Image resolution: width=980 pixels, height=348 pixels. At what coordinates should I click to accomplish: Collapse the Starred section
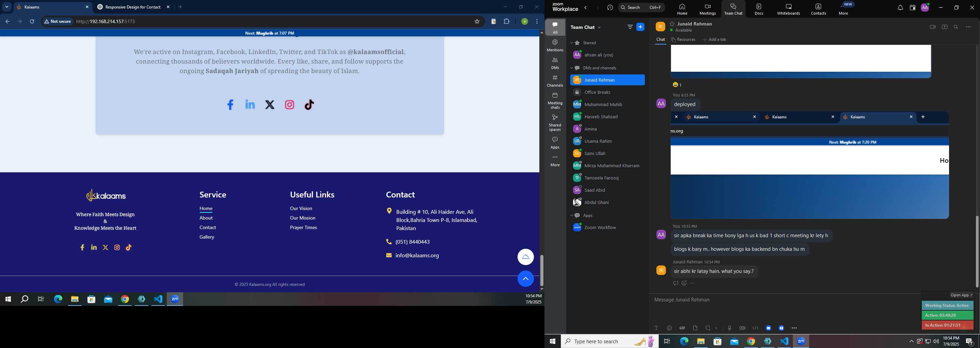[x=571, y=43]
